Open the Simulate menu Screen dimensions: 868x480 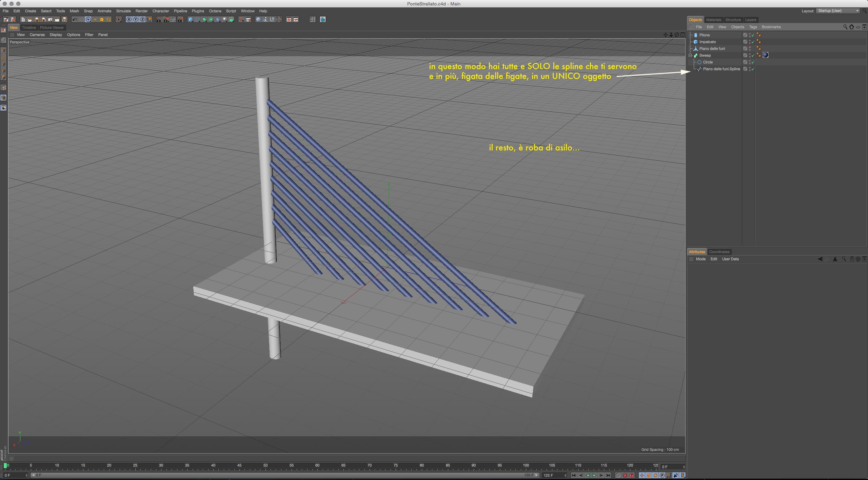coord(123,11)
